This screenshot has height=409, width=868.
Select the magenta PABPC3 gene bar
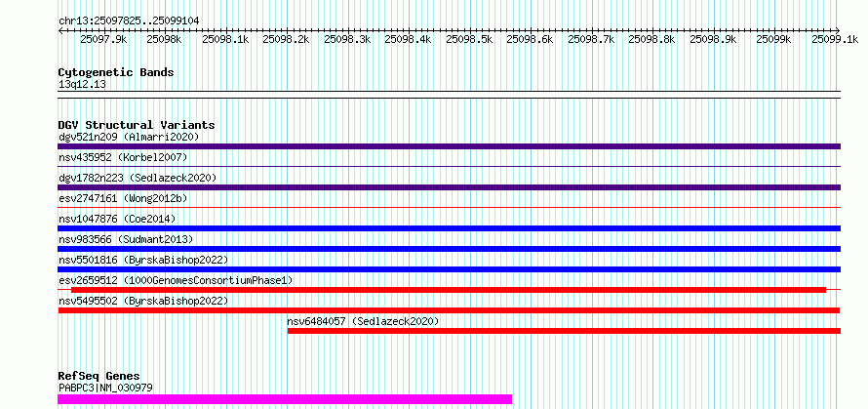285,399
